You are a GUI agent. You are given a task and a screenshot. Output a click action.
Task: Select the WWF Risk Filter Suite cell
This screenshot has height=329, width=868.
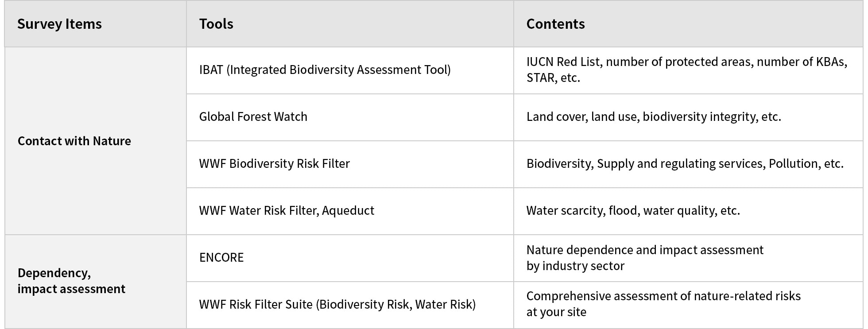pyautogui.click(x=337, y=305)
